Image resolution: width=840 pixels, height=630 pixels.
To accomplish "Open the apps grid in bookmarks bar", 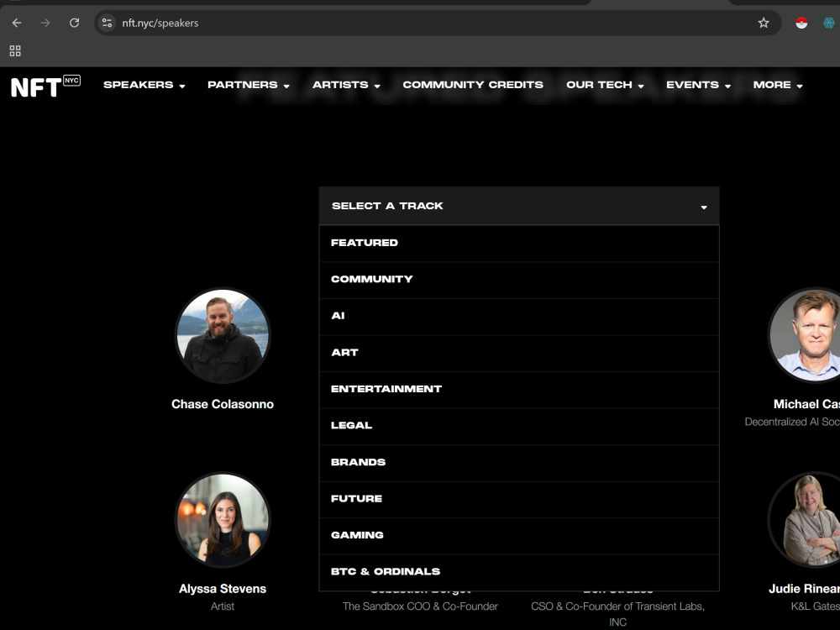I will [15, 51].
